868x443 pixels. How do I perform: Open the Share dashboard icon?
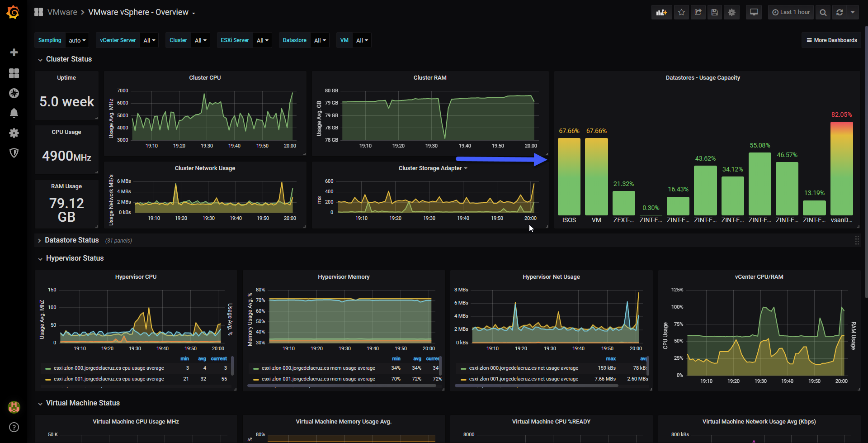click(x=698, y=12)
